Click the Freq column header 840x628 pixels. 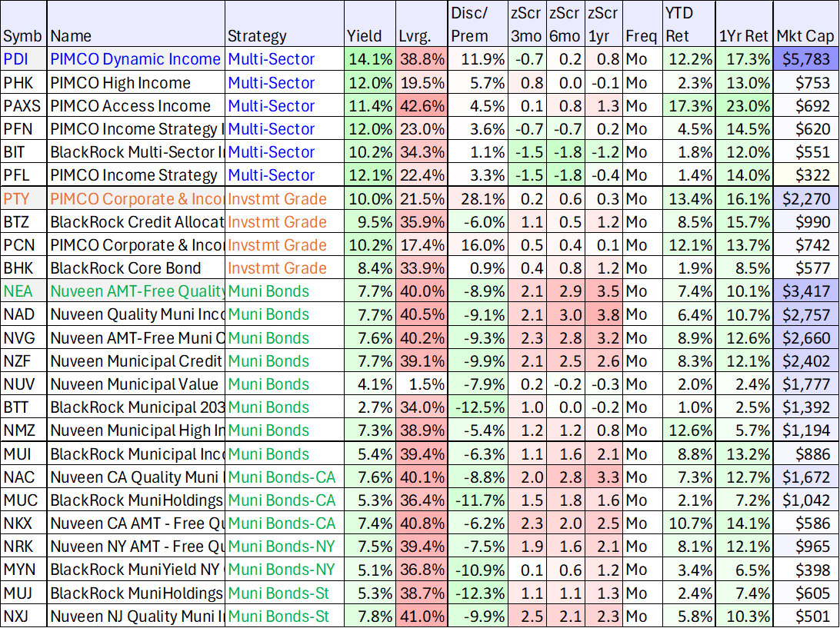pyautogui.click(x=642, y=24)
